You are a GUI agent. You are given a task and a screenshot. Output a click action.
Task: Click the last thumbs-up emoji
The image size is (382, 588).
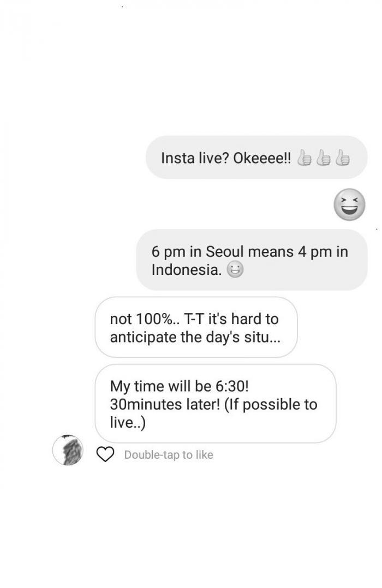click(x=342, y=158)
